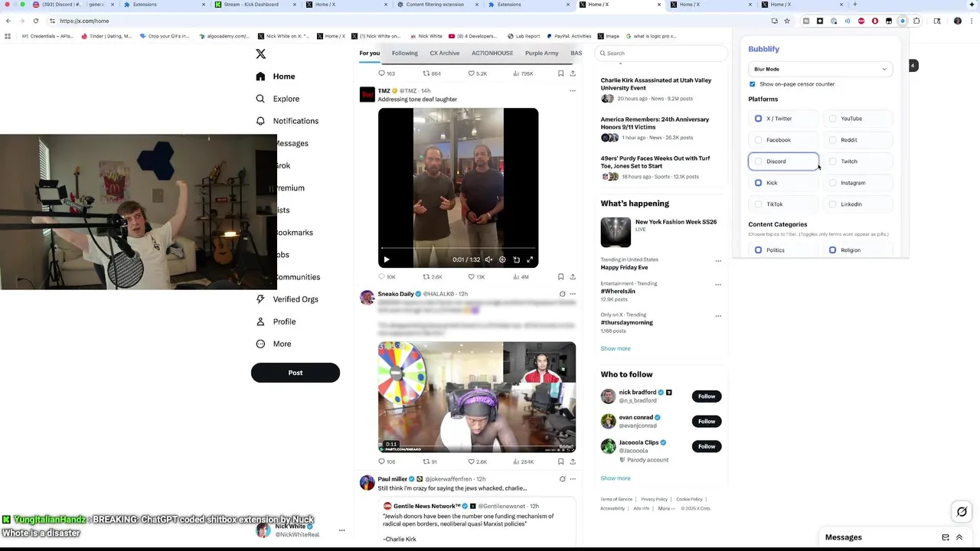Open options for Happy Friday Eve trend
This screenshot has width=980, height=551.
coord(718,261)
